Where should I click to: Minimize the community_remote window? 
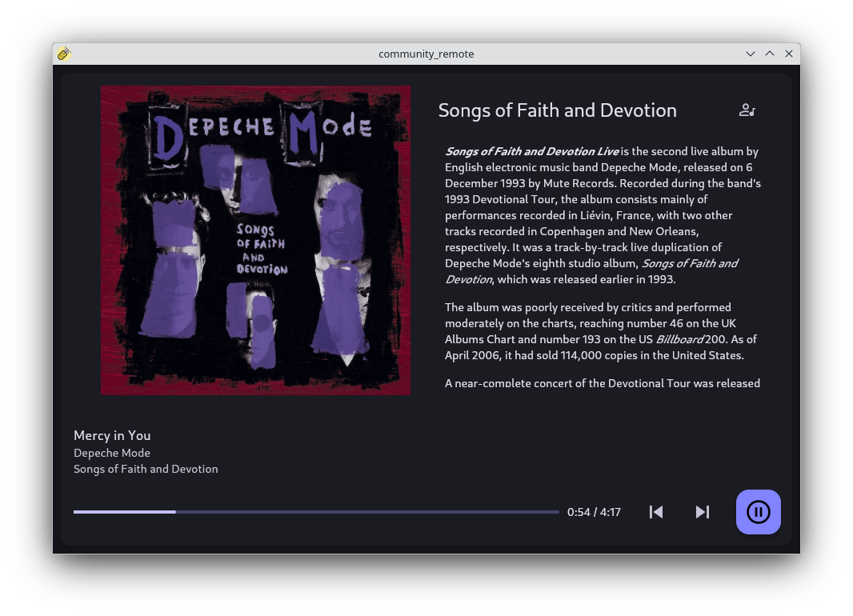(751, 54)
